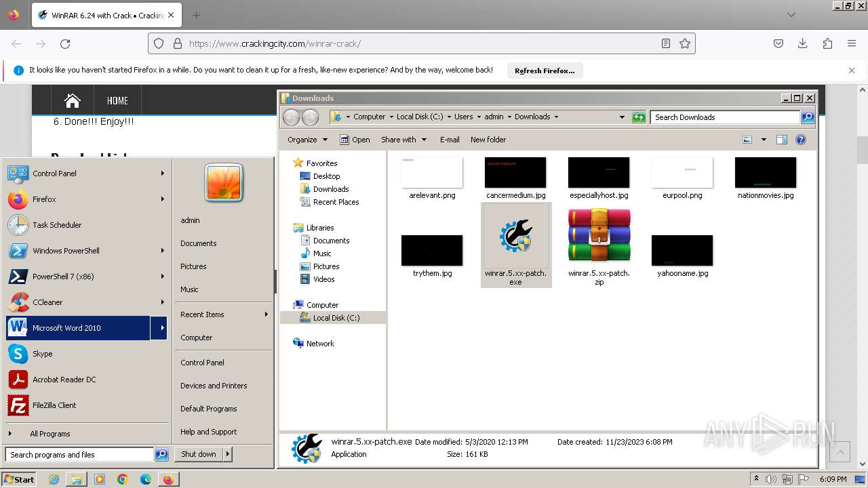This screenshot has height=488, width=868.
Task: Select nationmovies.jpg thumbnail
Action: point(766,173)
